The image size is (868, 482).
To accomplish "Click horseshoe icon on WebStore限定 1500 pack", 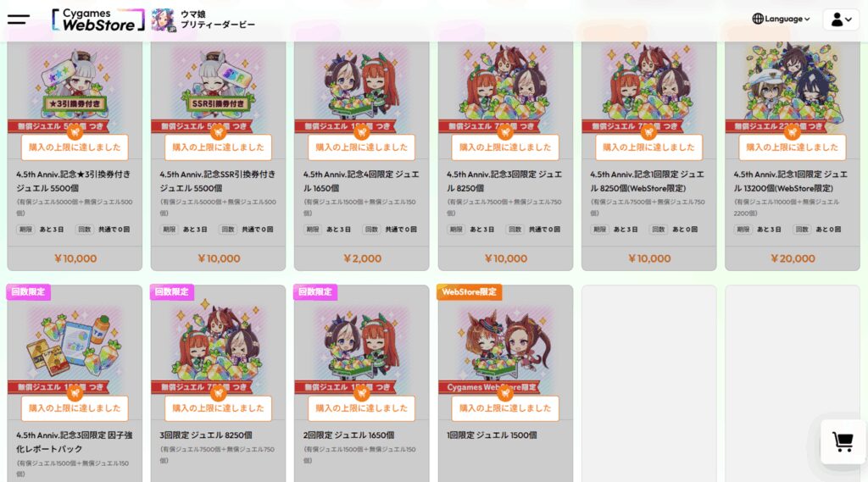I will pyautogui.click(x=505, y=393).
